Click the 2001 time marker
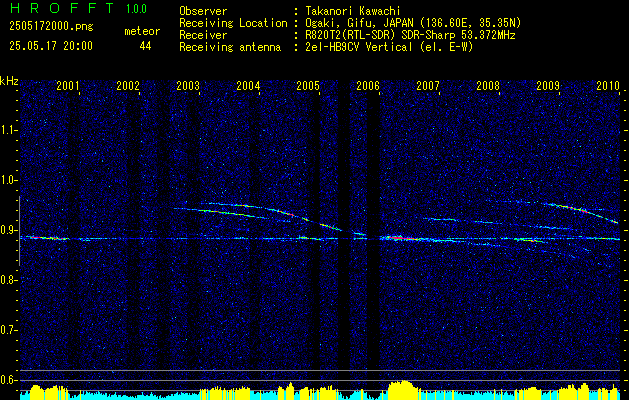This screenshot has width=629, height=400. point(68,85)
